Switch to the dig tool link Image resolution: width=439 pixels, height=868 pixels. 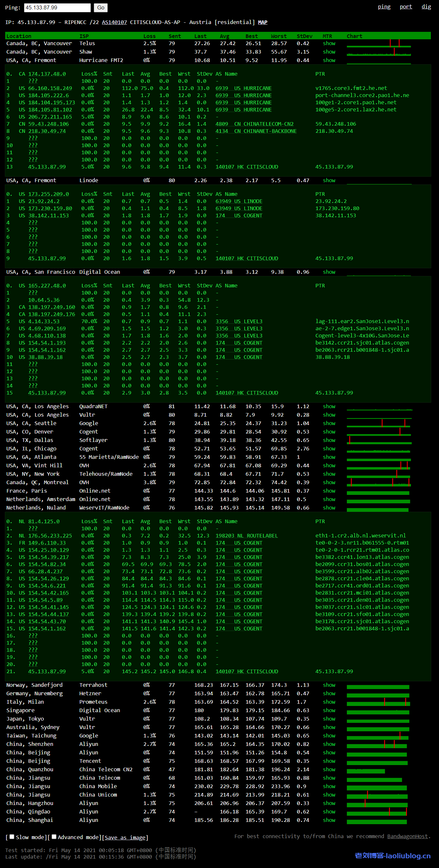[426, 7]
